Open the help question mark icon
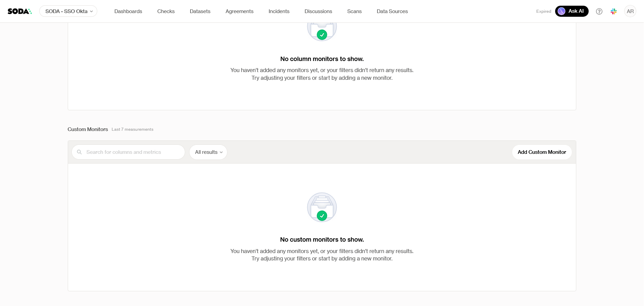This screenshot has height=306, width=644. (599, 11)
